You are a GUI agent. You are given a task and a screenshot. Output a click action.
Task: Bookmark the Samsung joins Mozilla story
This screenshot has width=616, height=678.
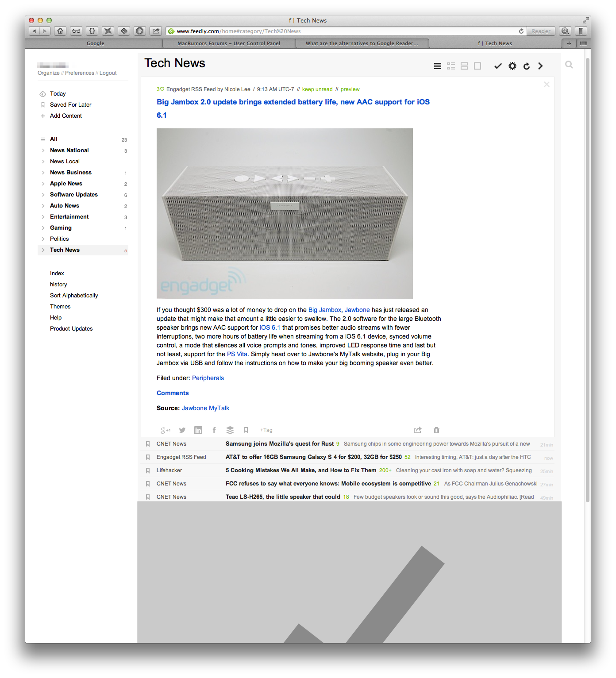coord(148,444)
